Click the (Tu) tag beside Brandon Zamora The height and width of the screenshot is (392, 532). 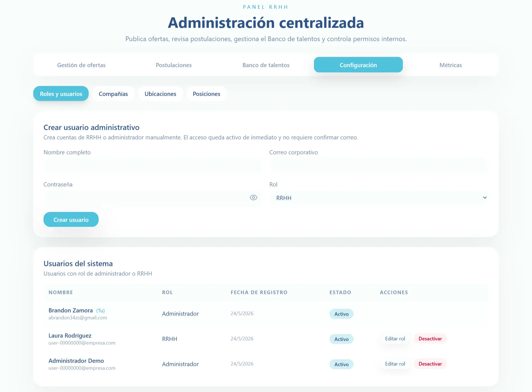pos(100,311)
